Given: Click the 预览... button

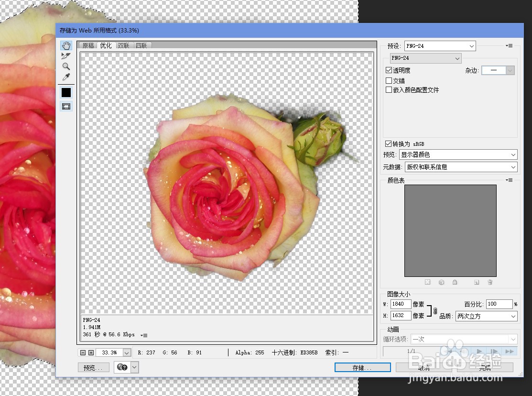Looking at the screenshot, I should click(x=94, y=367).
